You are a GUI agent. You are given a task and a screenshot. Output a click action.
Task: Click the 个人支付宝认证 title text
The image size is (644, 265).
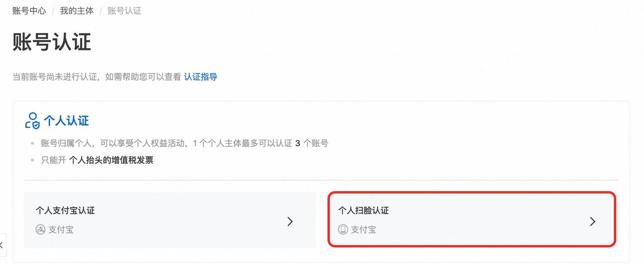[x=65, y=210]
